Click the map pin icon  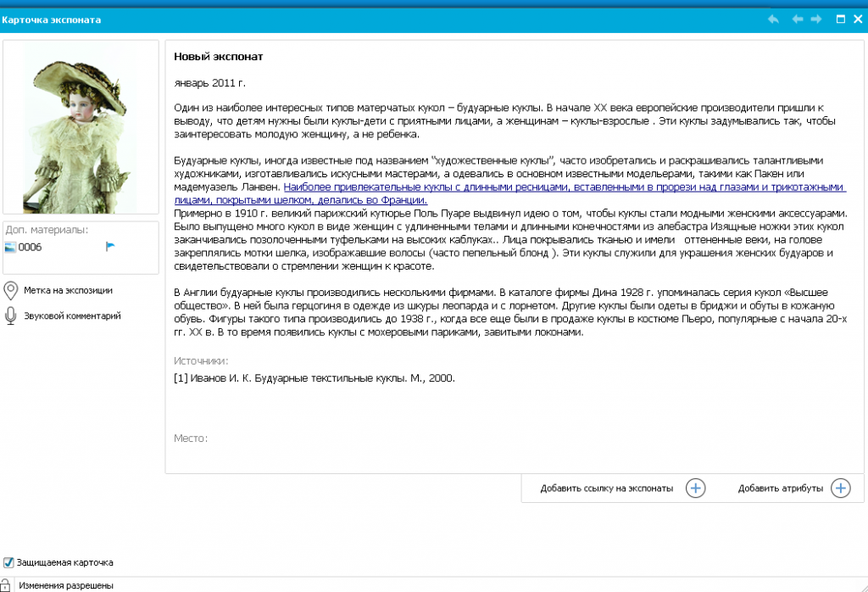10,290
